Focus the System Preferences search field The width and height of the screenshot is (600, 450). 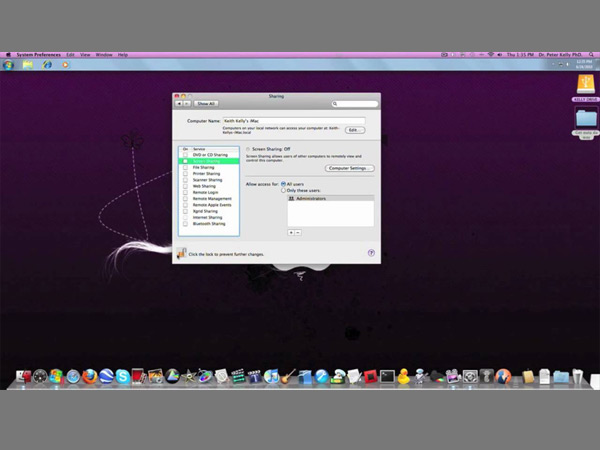coord(355,104)
